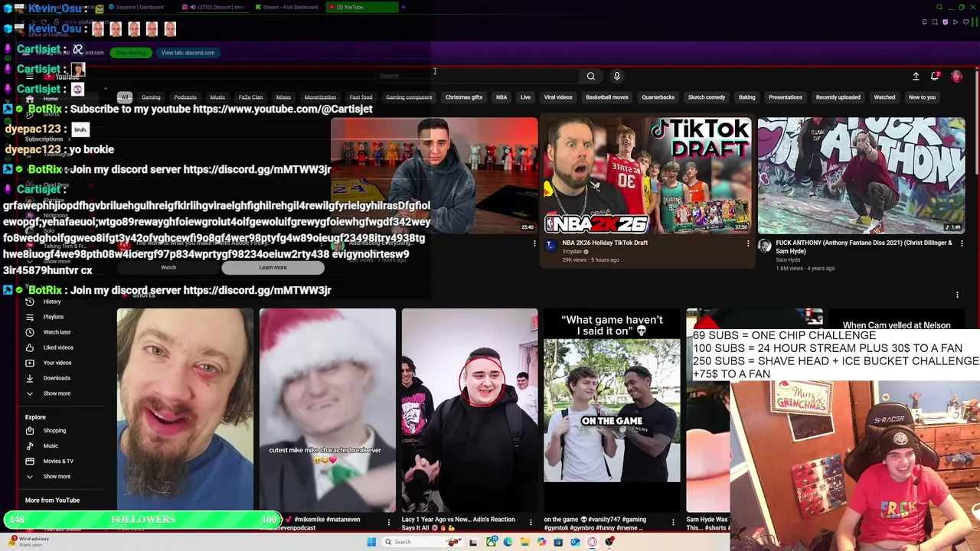Select the NBA filter chip

[501, 97]
